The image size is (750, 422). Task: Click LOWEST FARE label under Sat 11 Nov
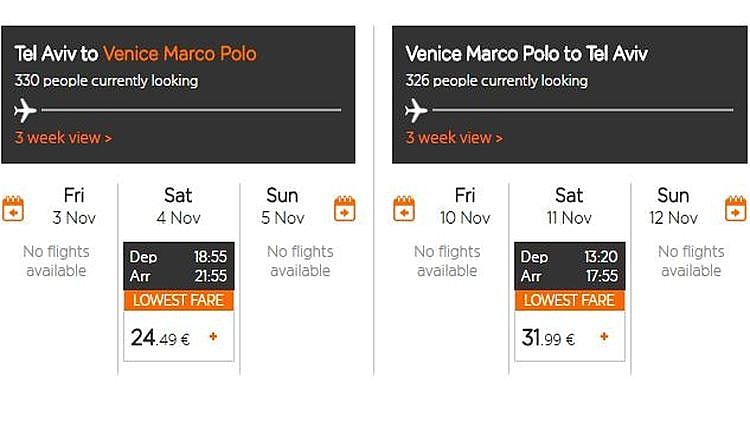tap(569, 300)
